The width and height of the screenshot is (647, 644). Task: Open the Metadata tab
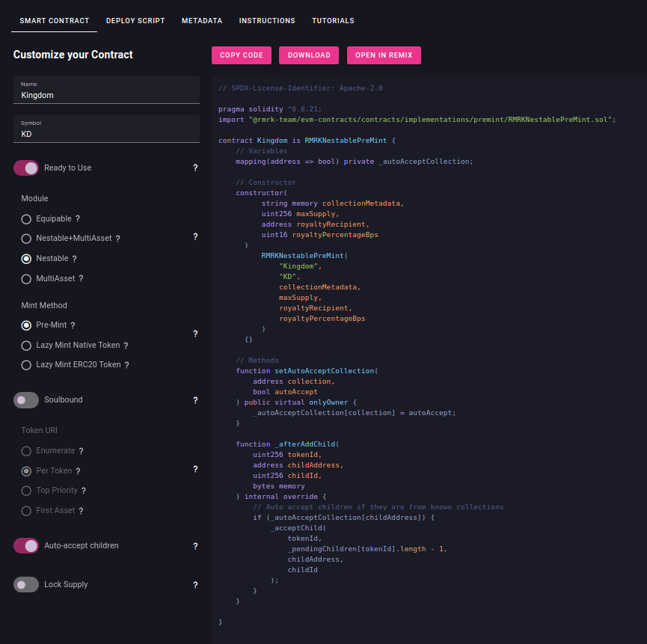click(202, 21)
